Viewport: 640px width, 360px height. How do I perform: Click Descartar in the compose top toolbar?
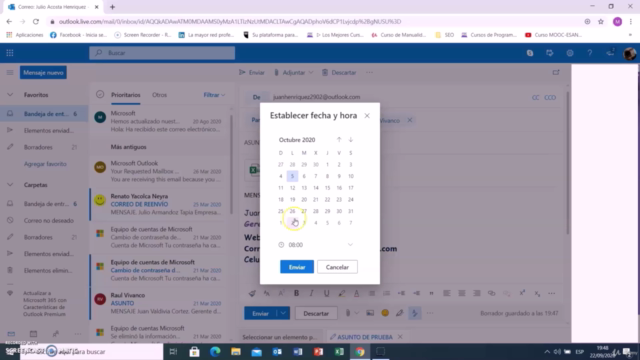point(339,72)
